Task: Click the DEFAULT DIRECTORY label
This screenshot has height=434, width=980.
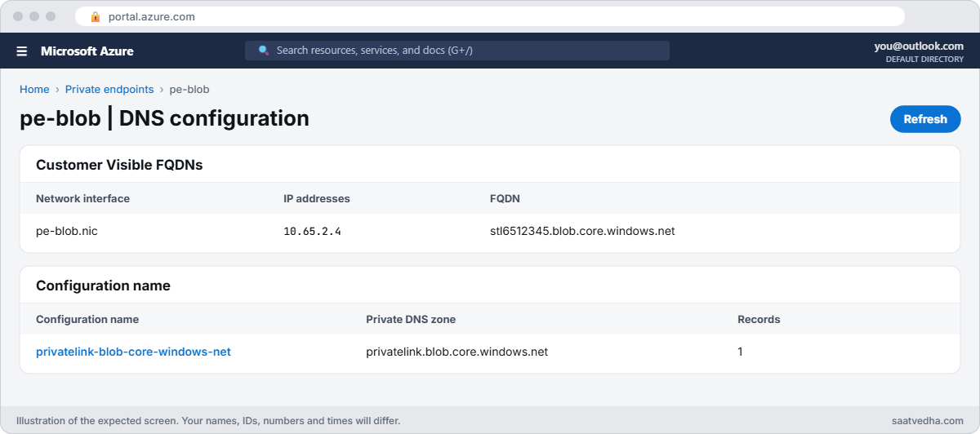Action: 924,60
